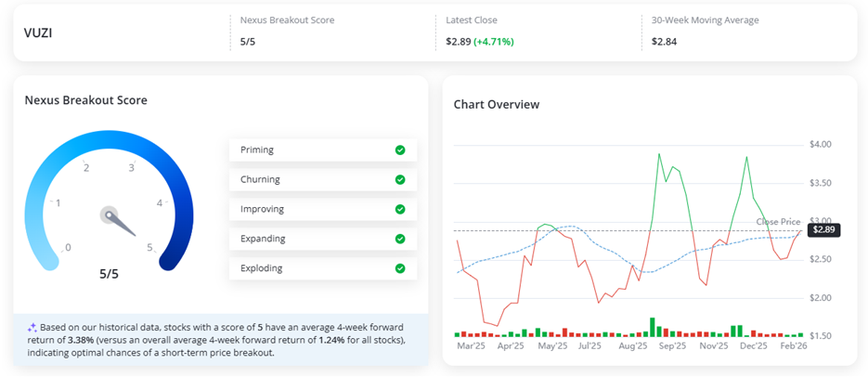Click the tallest green volume bar near Sep'25

[x=653, y=327]
